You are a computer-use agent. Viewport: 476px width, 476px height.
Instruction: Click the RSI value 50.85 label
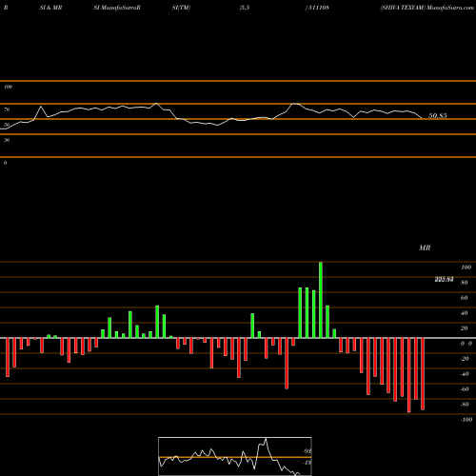click(x=438, y=115)
